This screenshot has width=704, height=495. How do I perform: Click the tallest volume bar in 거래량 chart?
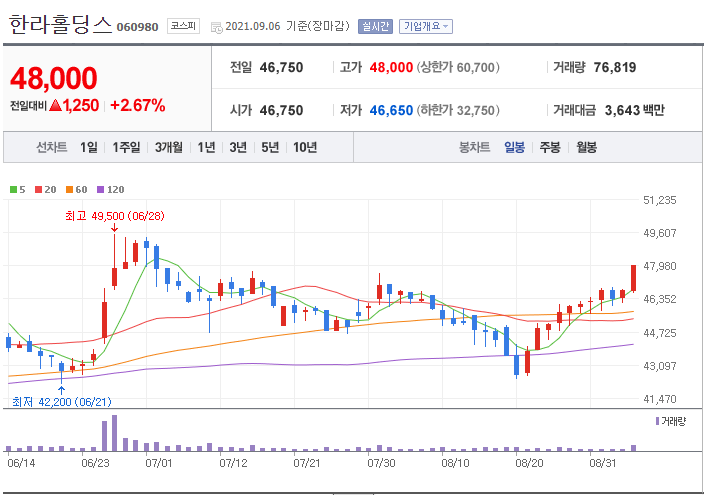click(x=114, y=433)
